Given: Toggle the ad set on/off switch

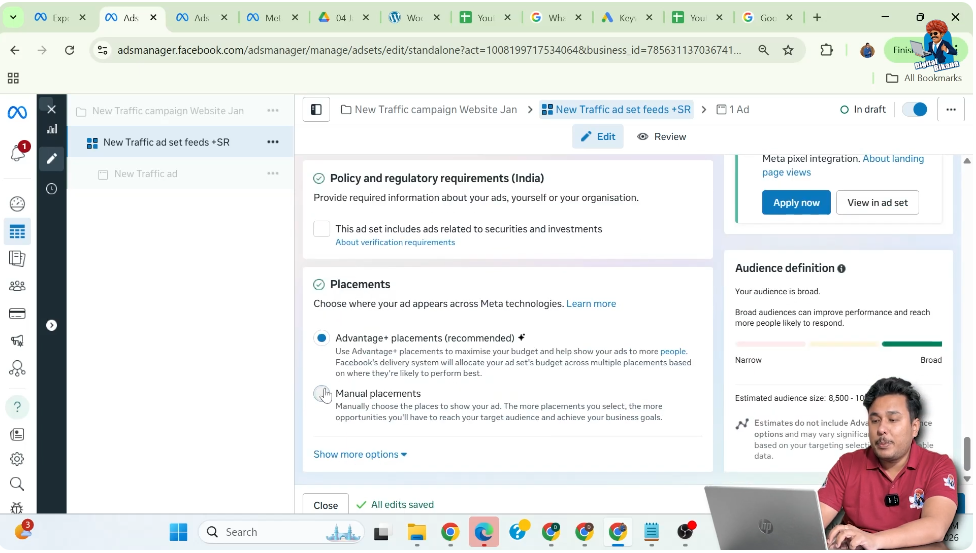Looking at the screenshot, I should (x=914, y=110).
